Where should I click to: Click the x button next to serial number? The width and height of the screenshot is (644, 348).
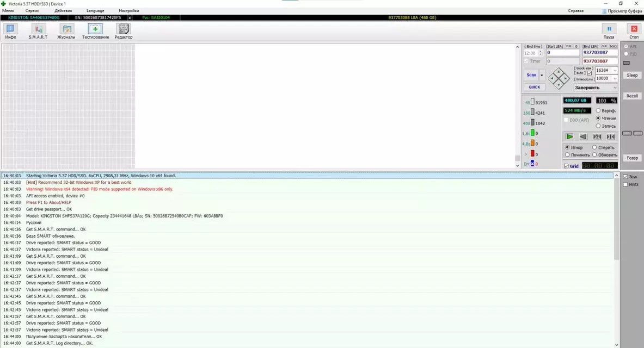click(x=130, y=17)
